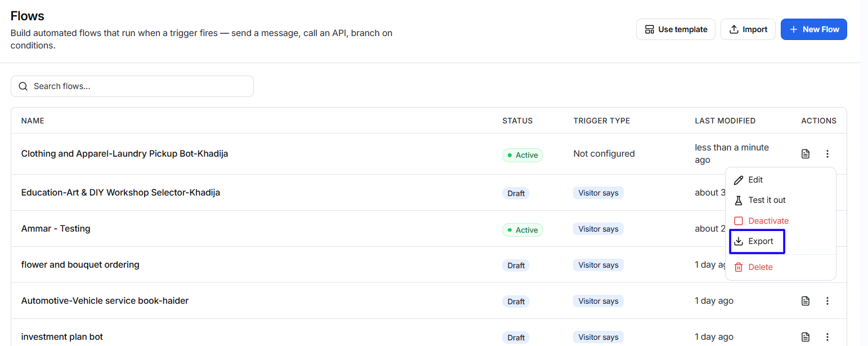Click the 1 day ago timestamp for Automotive-Vehicle flow
Image resolution: width=868 pixels, height=346 pixels.
[714, 301]
